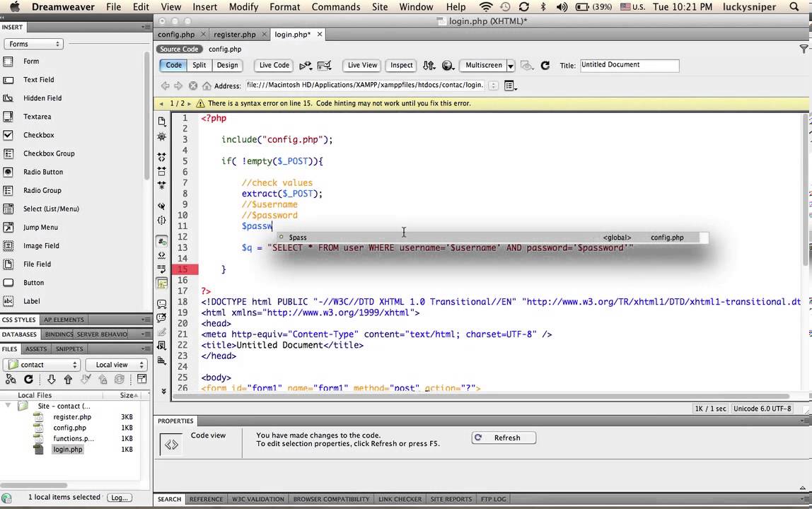Click the stop loading icon in address bar
812x509 pixels.
[x=192, y=86]
